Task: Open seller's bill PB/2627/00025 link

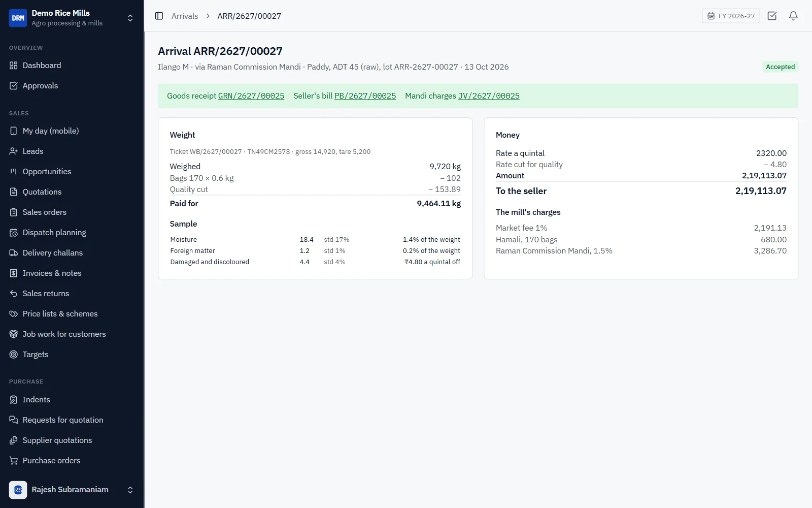Action: [365, 96]
